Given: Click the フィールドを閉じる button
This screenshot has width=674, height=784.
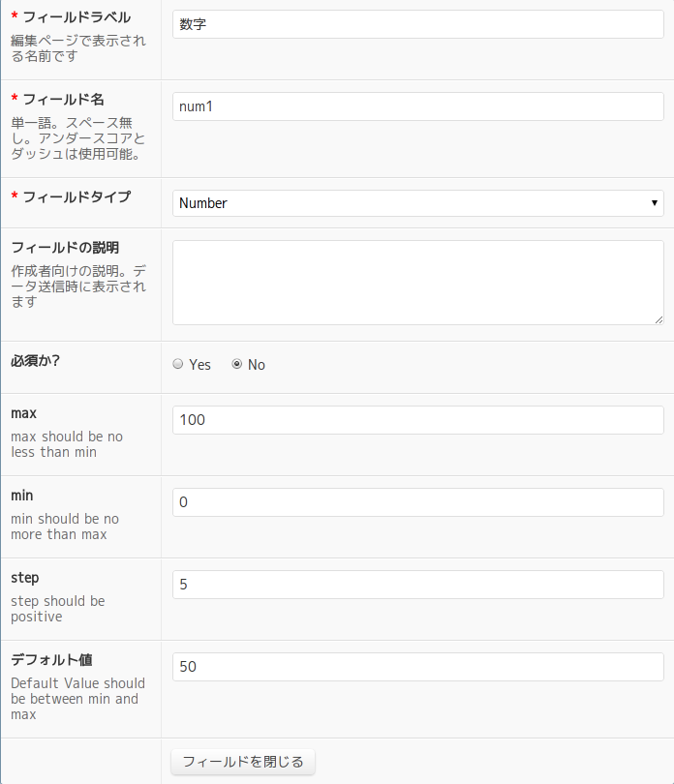Looking at the screenshot, I should point(243,762).
